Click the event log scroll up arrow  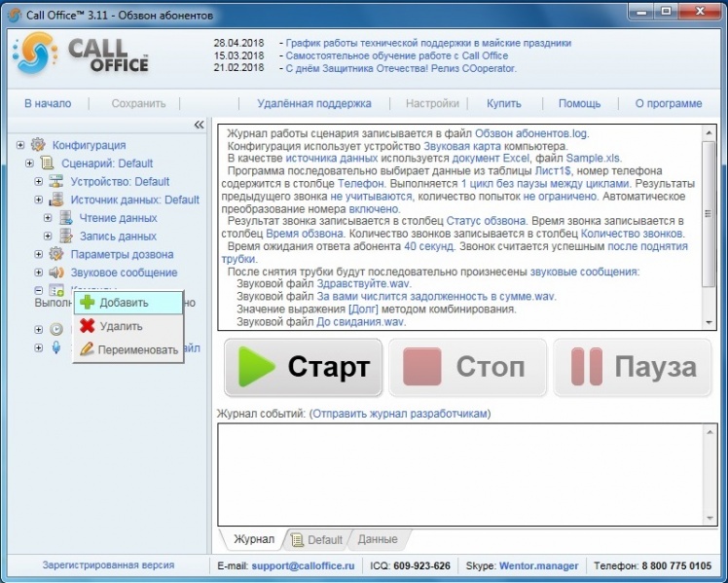point(710,432)
